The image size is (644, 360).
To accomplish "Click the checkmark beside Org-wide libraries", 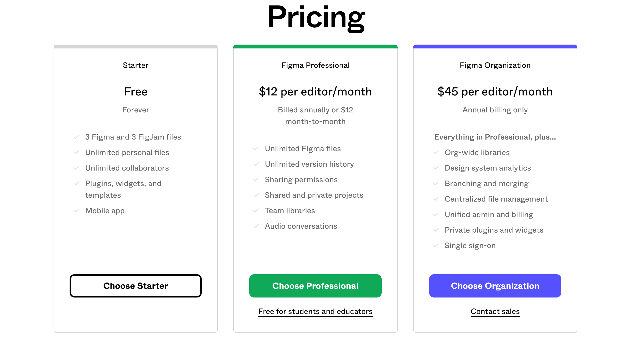I will coord(436,152).
